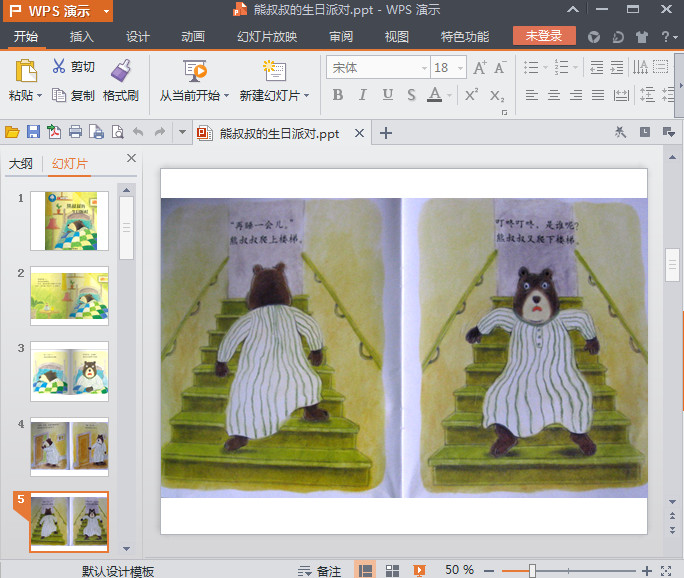This screenshot has height=578, width=684.
Task: Expand the New Slide (新建幻灯片) dropdown arrow
Action: pyautogui.click(x=306, y=97)
